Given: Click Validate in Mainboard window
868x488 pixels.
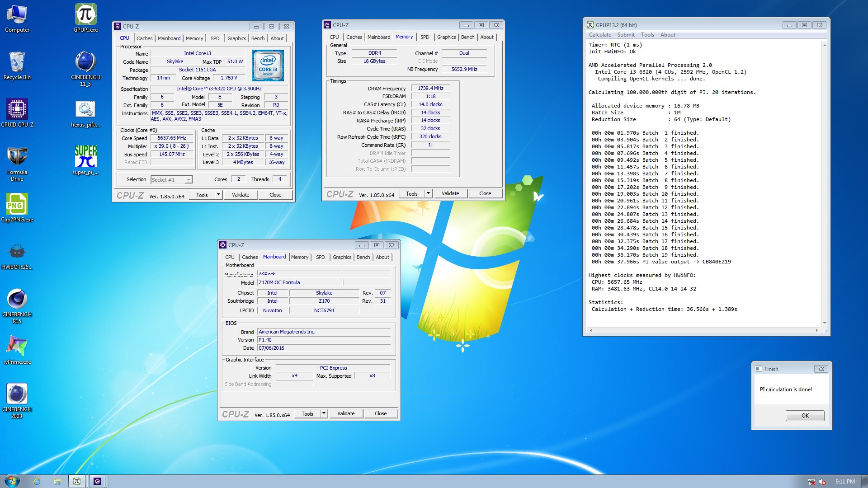Looking at the screenshot, I should pyautogui.click(x=346, y=413).
